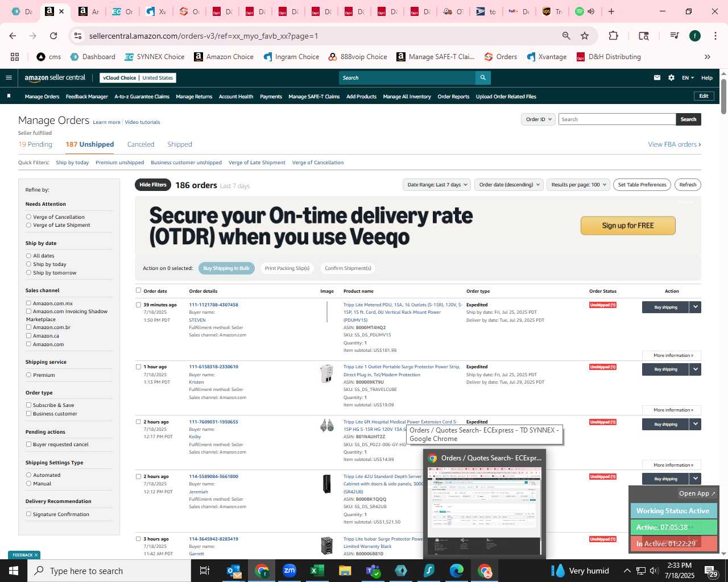Image resolution: width=728 pixels, height=582 pixels.
Task: Open Microsoft Teams from the taskbar
Action: click(x=373, y=571)
